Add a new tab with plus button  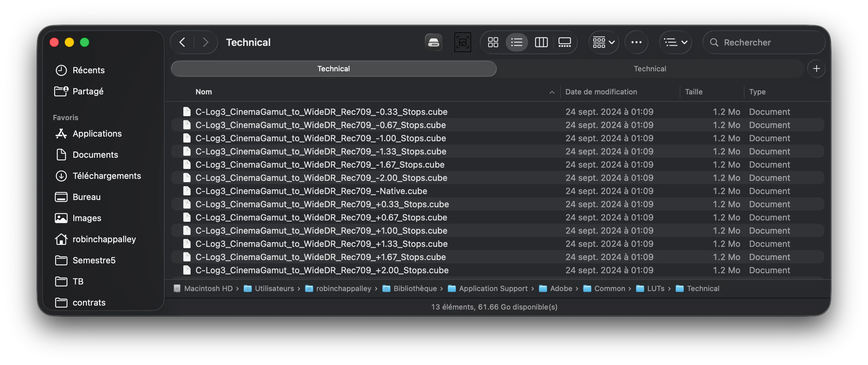816,69
